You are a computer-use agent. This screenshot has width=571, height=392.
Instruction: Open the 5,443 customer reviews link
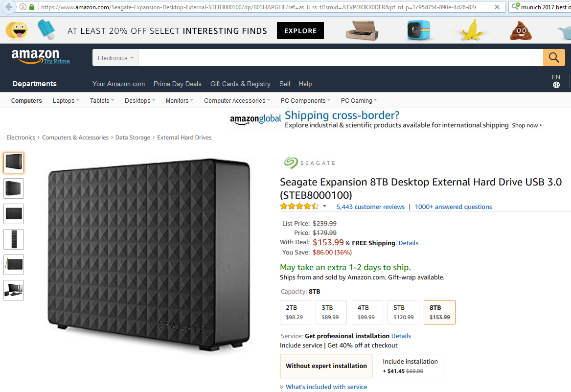coord(370,207)
